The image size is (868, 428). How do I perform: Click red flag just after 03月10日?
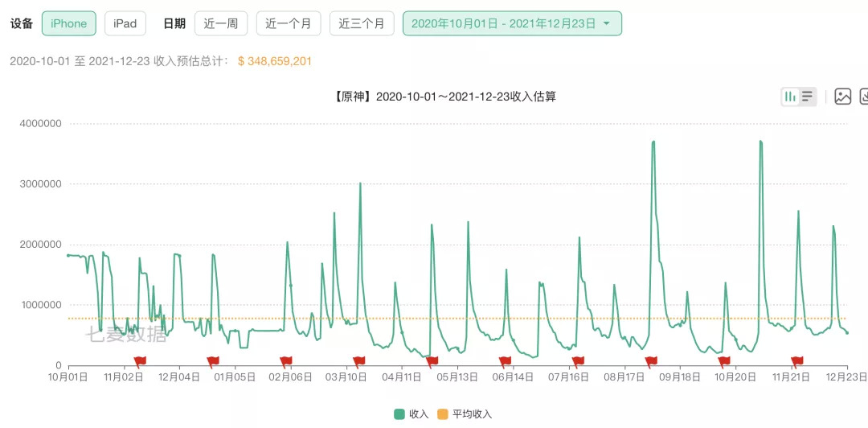click(359, 361)
